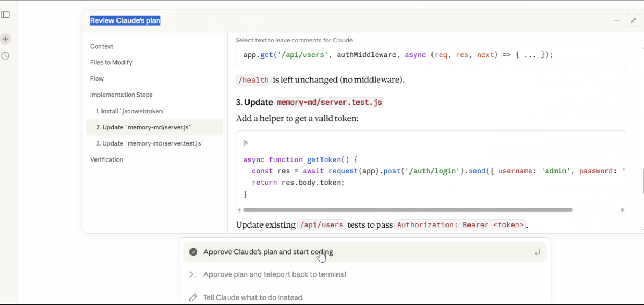Toggle the sidebar panel icon
The height and width of the screenshot is (305, 644).
(5, 14)
